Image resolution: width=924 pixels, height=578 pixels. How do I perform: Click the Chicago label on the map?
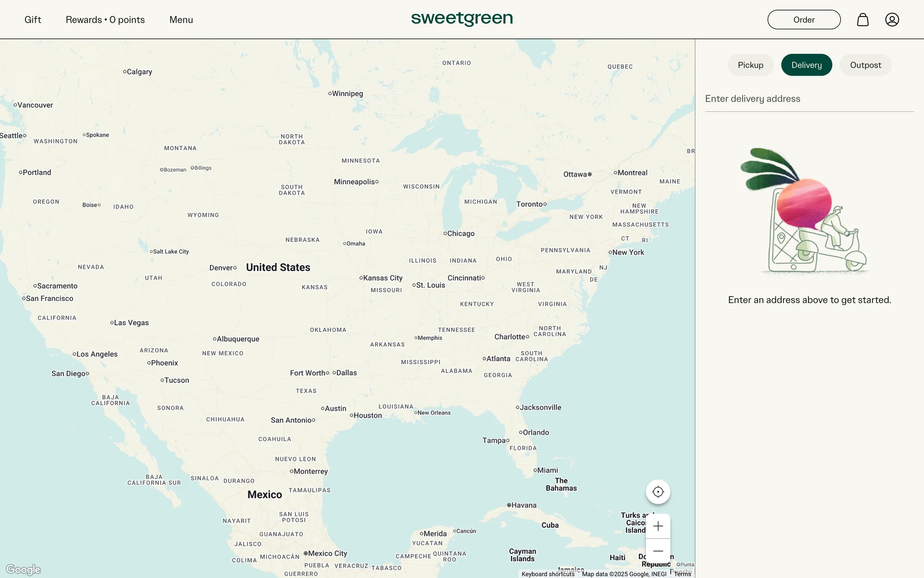coord(461,234)
